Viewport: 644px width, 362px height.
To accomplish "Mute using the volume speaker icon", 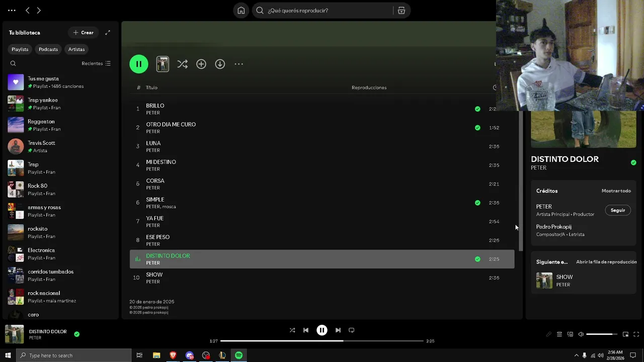I will (x=581, y=334).
